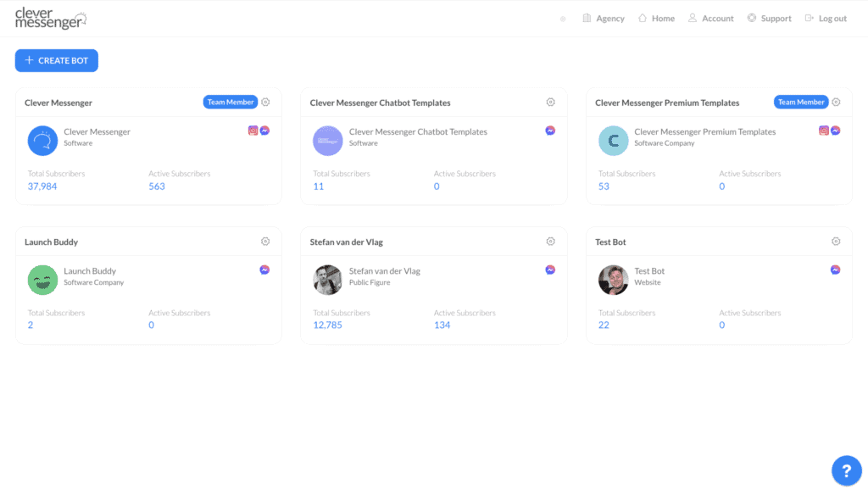Image resolution: width=868 pixels, height=495 pixels.
Task: Click Messenger icon on Chatbot Templates card
Action: [x=550, y=131]
